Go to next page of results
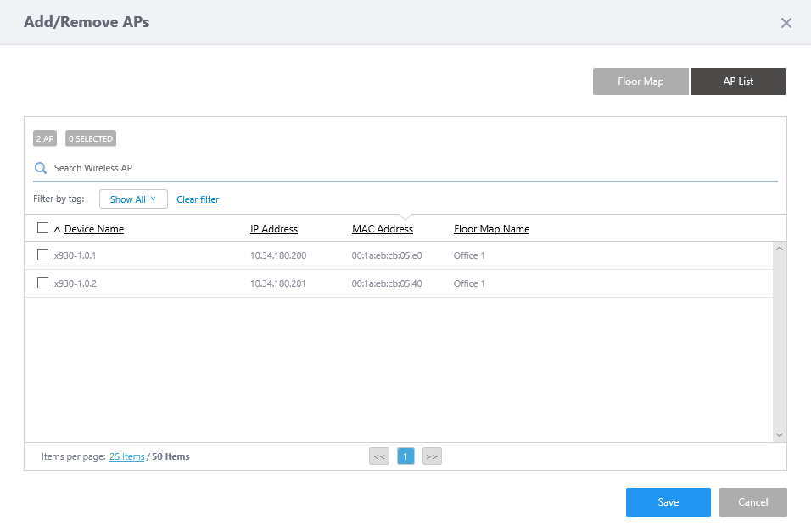This screenshot has width=811, height=532. coord(432,456)
